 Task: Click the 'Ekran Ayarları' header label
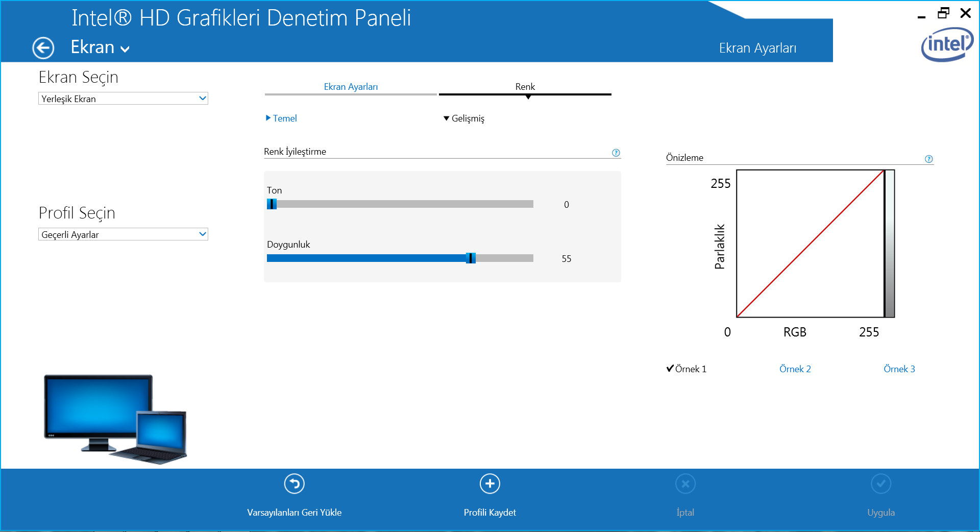[x=757, y=48]
